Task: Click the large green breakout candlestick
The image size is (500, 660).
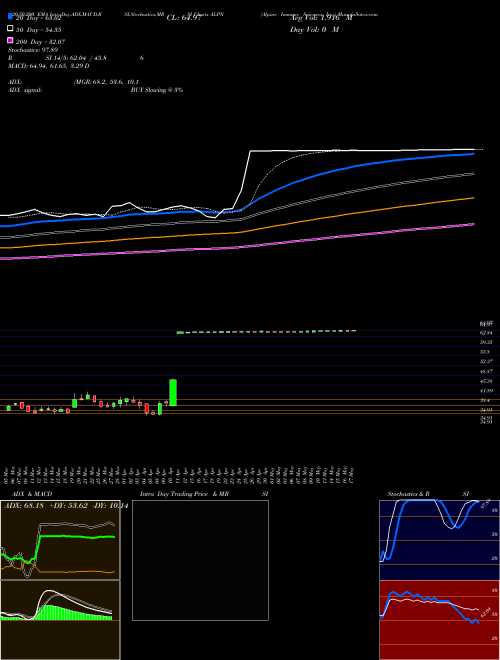Action: pyautogui.click(x=173, y=392)
